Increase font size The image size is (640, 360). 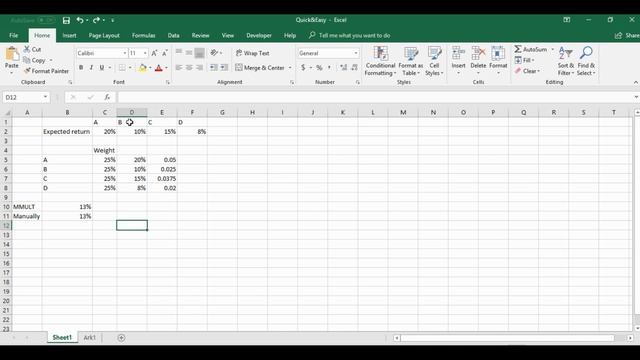[x=154, y=53]
